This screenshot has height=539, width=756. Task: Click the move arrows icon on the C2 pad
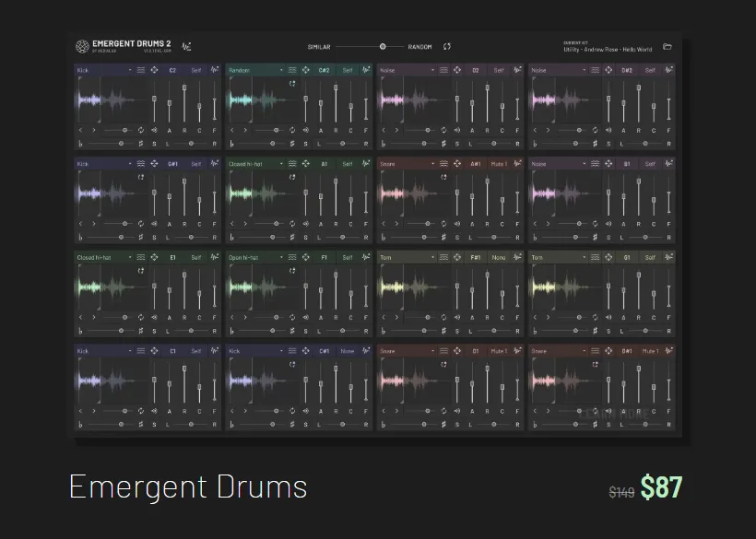point(154,70)
